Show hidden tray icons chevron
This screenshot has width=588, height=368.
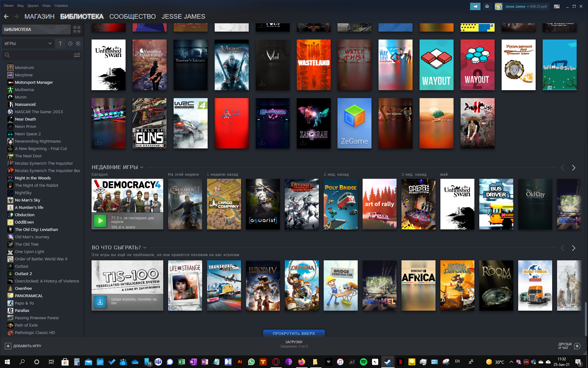coord(511,362)
